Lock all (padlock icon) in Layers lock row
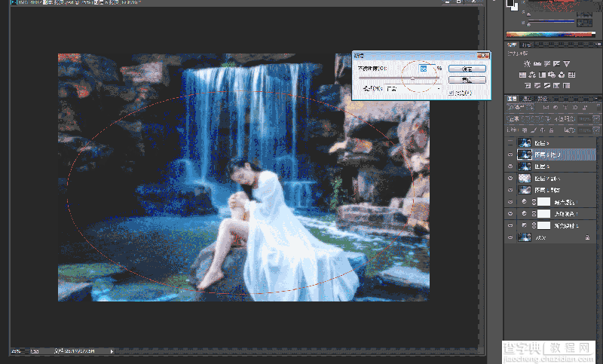Screen dimensions: 603x364 click(551, 130)
